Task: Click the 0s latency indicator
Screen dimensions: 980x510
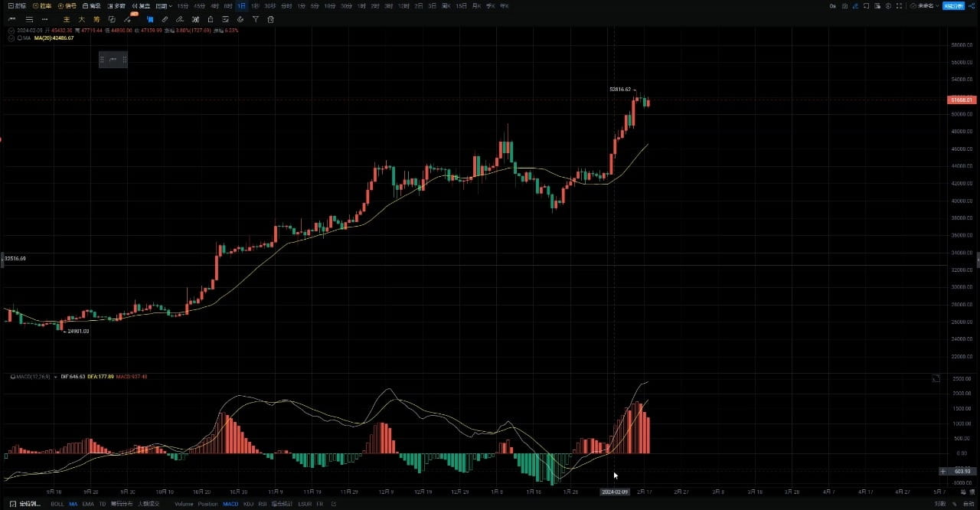Action: point(833,6)
